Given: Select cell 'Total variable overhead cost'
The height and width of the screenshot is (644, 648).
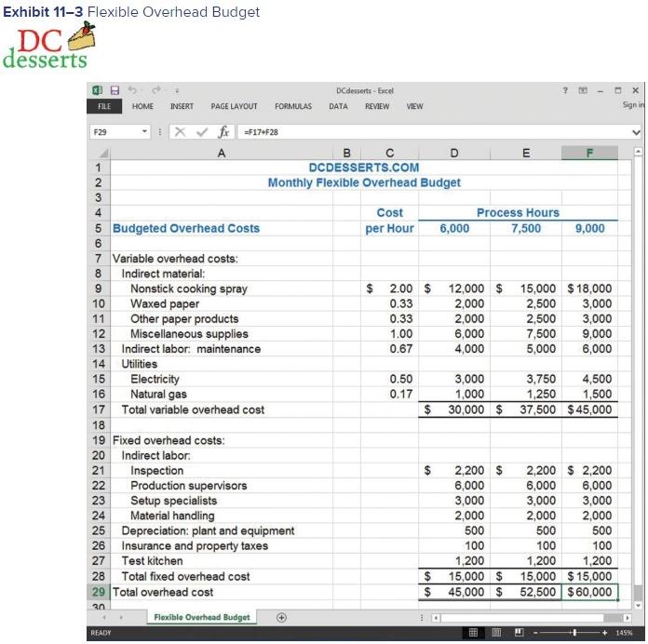Looking at the screenshot, I should click(x=222, y=409).
